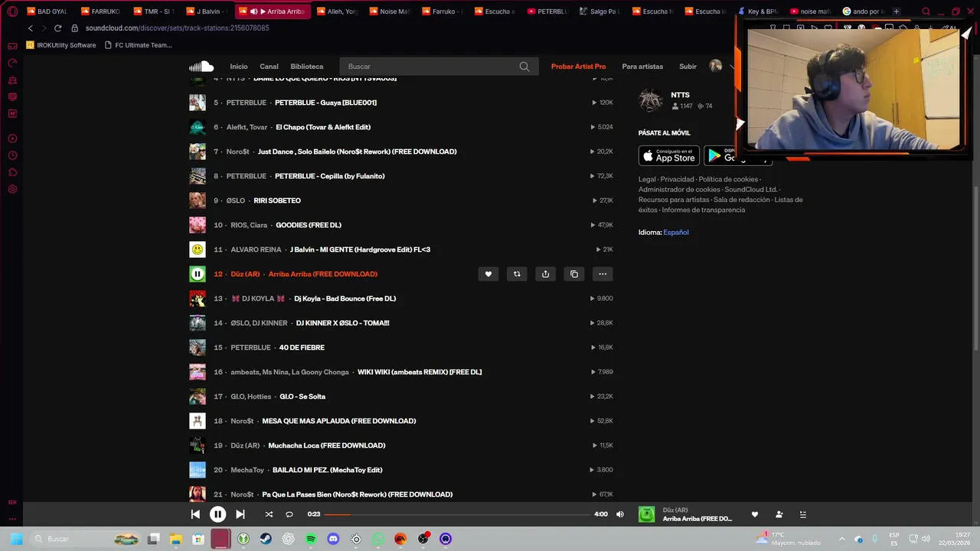Click Probar Artist Pro link

pos(579,67)
